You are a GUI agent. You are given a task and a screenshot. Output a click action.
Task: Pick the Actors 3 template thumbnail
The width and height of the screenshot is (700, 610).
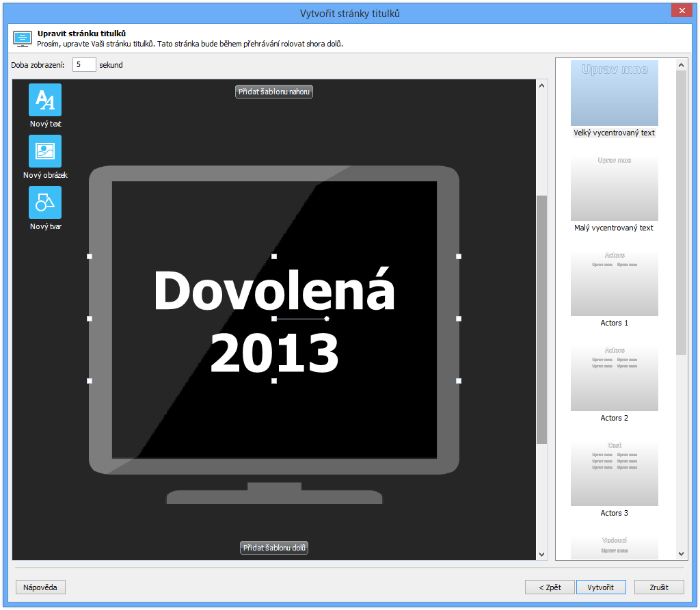click(x=615, y=473)
